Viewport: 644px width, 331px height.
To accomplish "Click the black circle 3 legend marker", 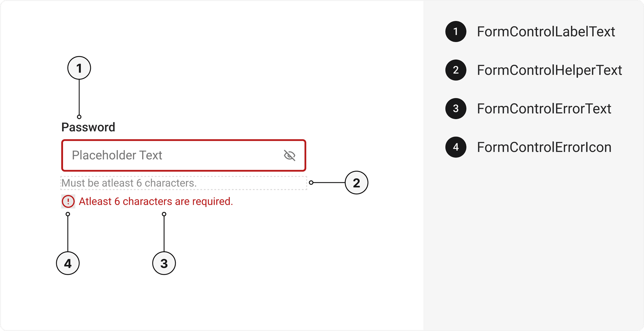I will pos(456,108).
